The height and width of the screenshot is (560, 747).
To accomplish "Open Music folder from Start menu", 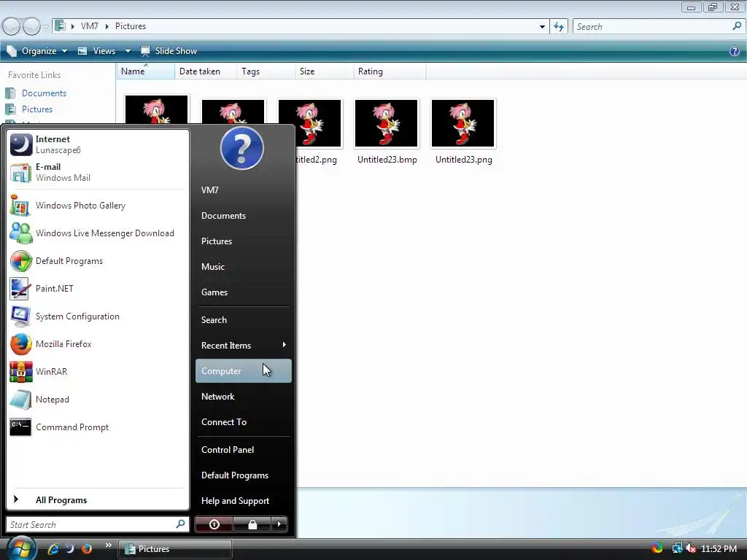I will point(243,267).
